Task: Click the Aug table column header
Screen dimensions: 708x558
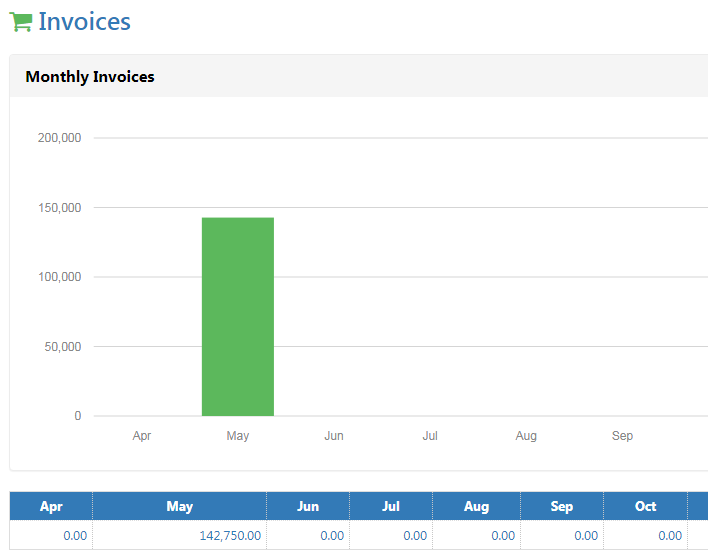Action: coord(476,506)
